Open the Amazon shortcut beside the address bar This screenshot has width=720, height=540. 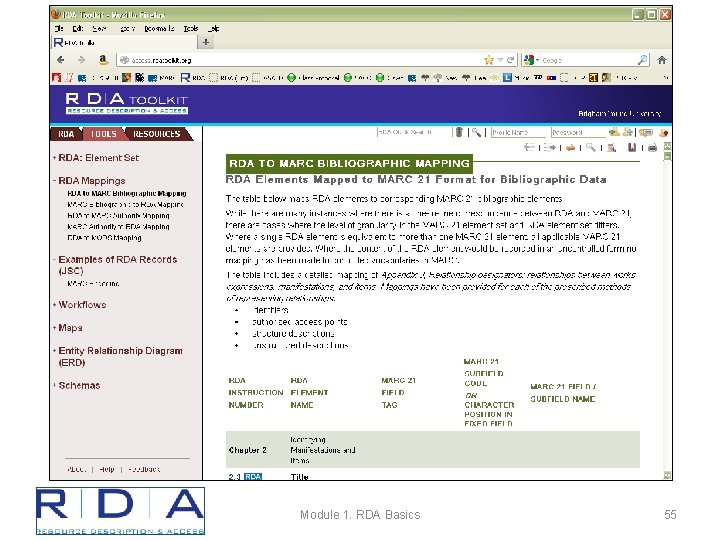(x=103, y=60)
